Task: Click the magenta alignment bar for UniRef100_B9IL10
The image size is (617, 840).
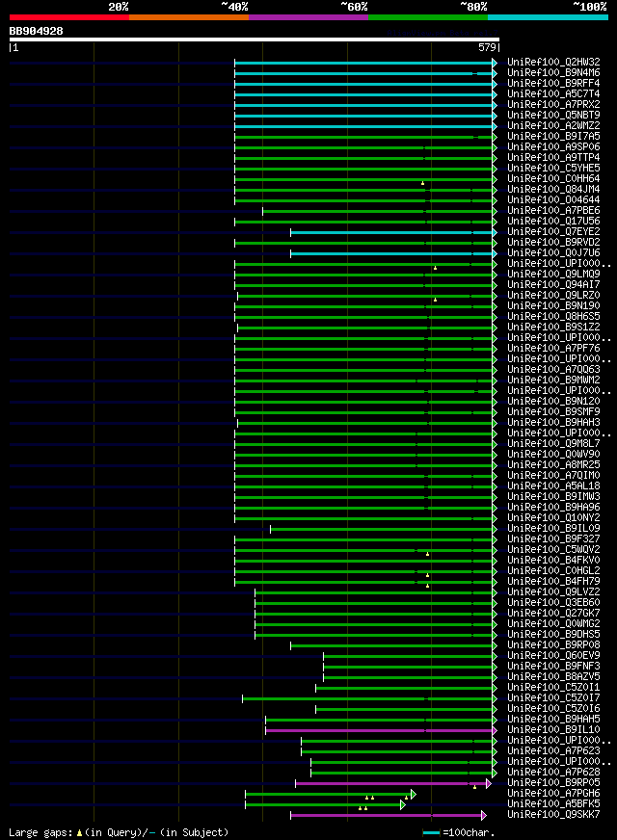Action: 381,730
